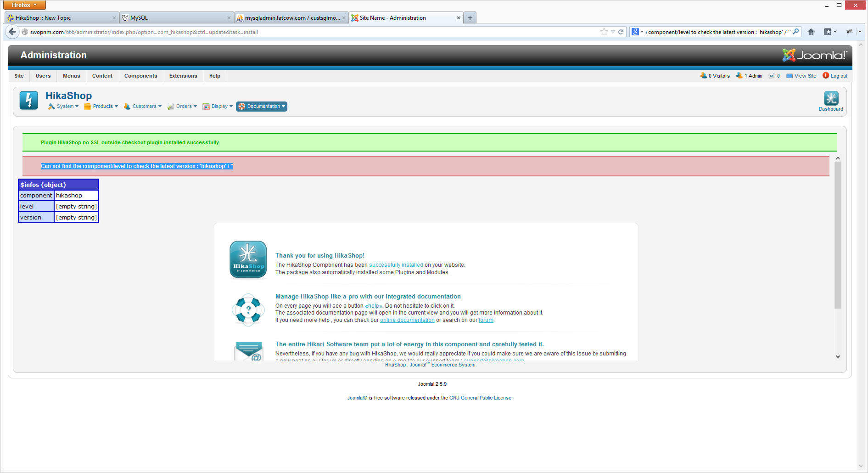
Task: Open the GNU General Public License link
Action: pyautogui.click(x=480, y=398)
